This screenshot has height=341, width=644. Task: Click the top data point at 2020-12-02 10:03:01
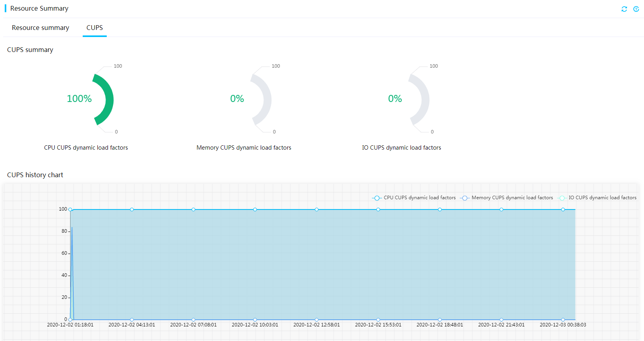click(x=255, y=209)
